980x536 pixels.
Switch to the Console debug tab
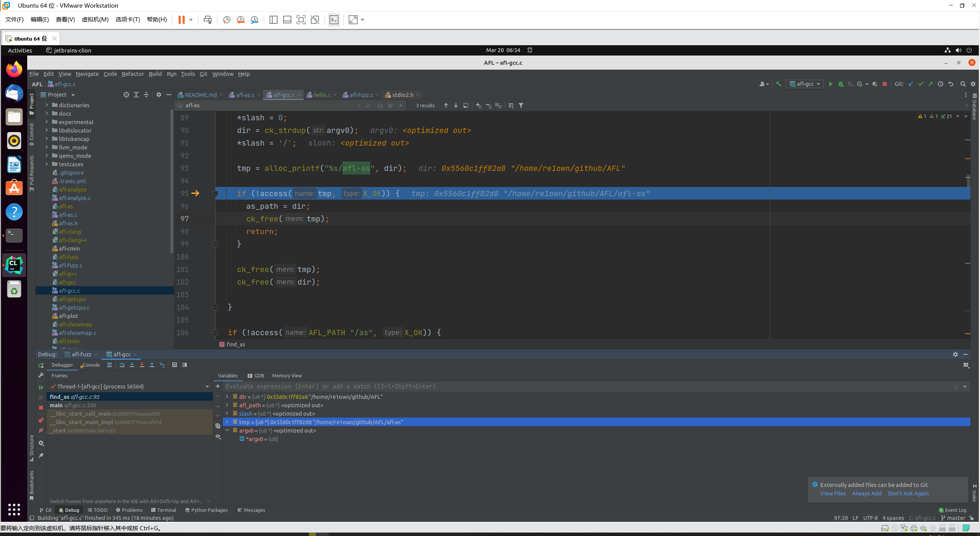click(x=90, y=365)
